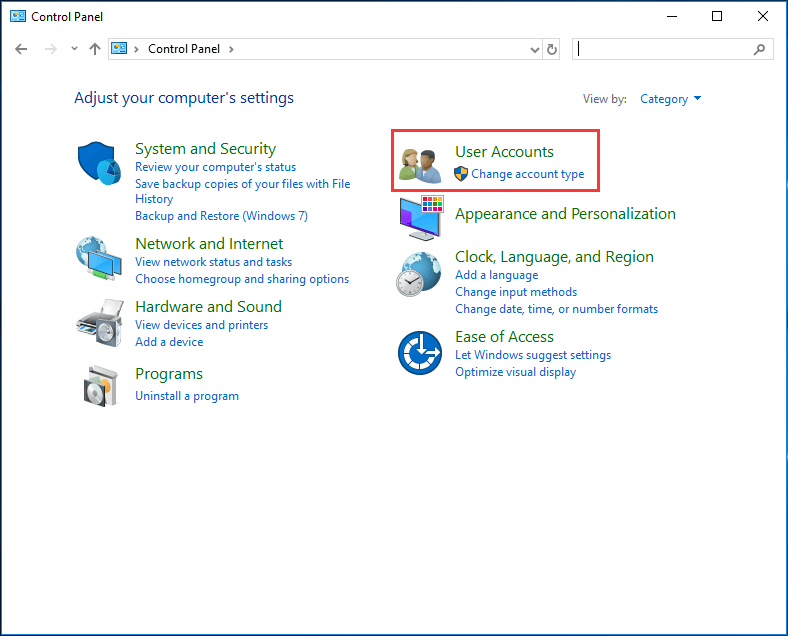
Task: Click Change input methods link
Action: (516, 292)
